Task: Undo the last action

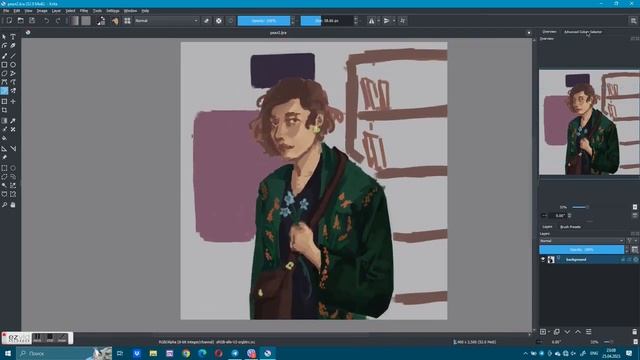Action: [x=47, y=20]
